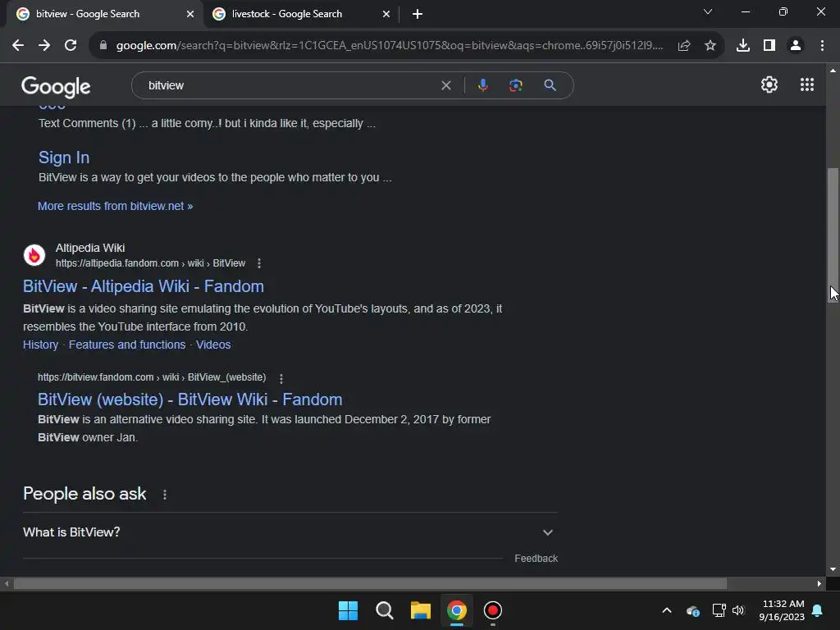Click the Altipedia Wiki site favicon
840x630 pixels.
pyautogui.click(x=34, y=256)
